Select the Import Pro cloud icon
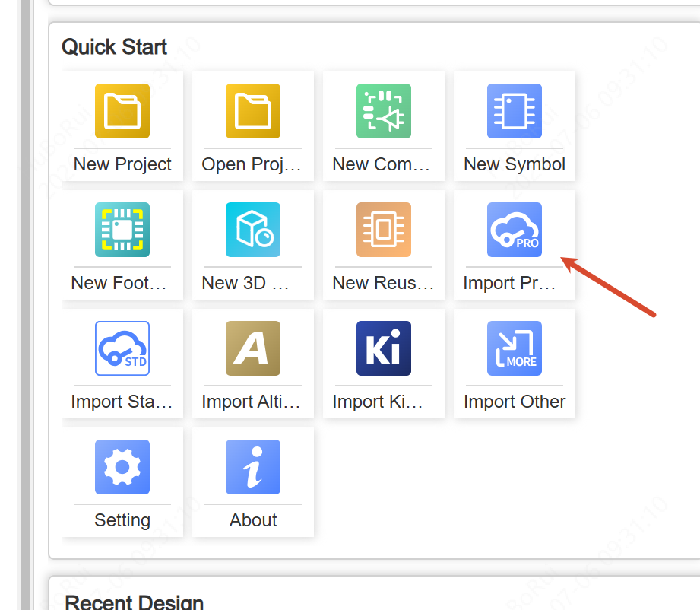This screenshot has width=700, height=610. 515,230
